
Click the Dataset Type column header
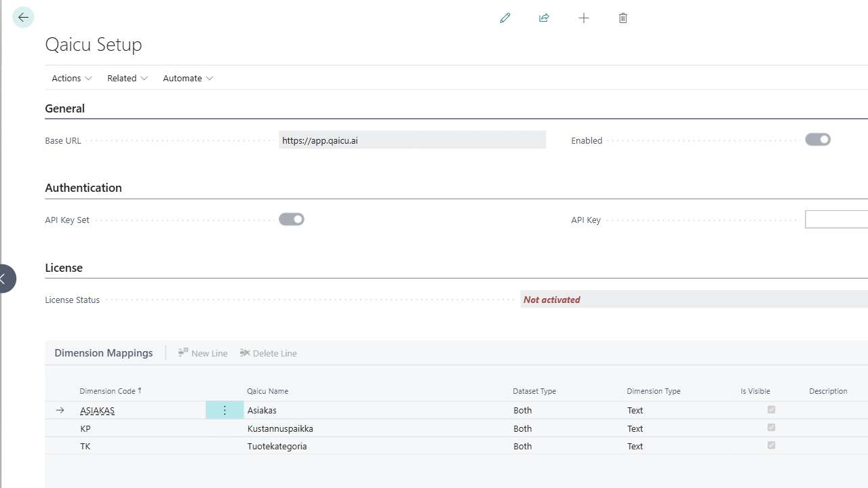(x=534, y=391)
